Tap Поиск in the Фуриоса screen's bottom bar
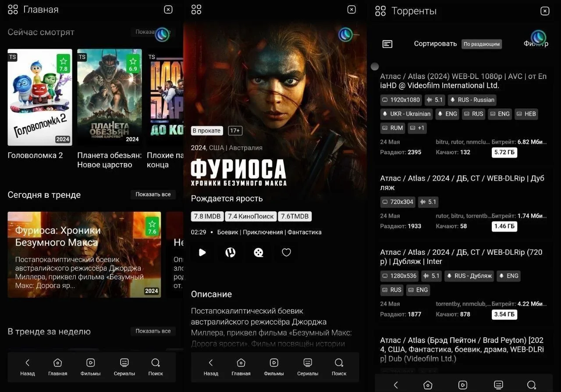This screenshot has height=392, width=561. (339, 367)
